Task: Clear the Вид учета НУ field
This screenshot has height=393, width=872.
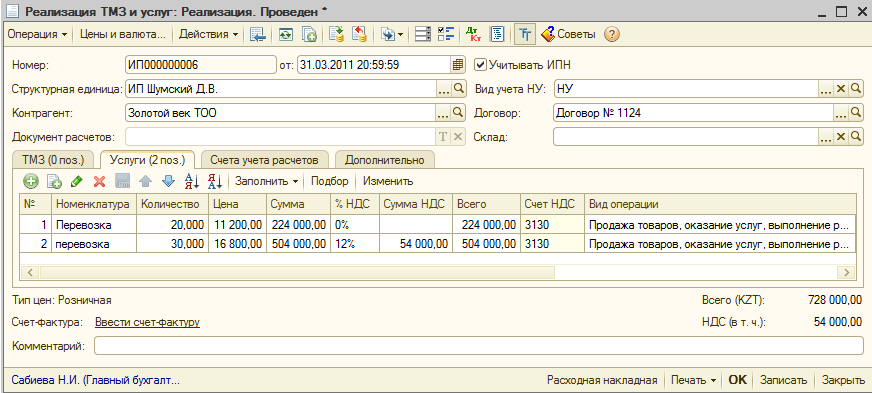Action: click(x=841, y=89)
